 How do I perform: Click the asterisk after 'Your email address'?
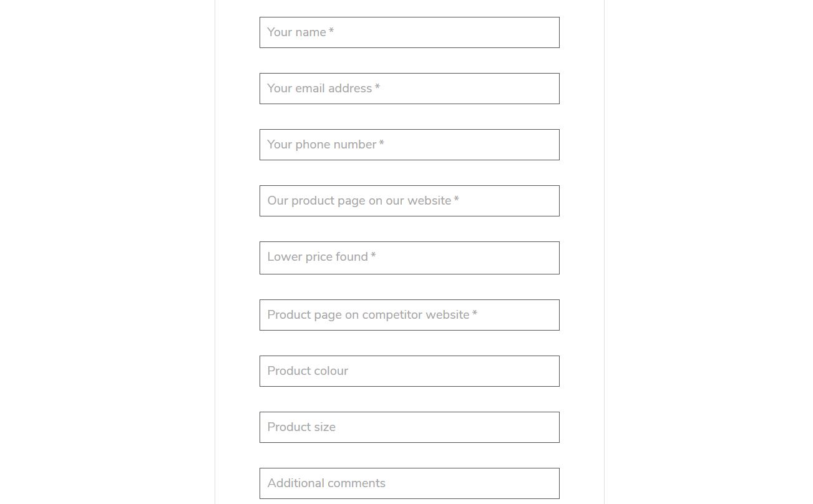point(377,87)
